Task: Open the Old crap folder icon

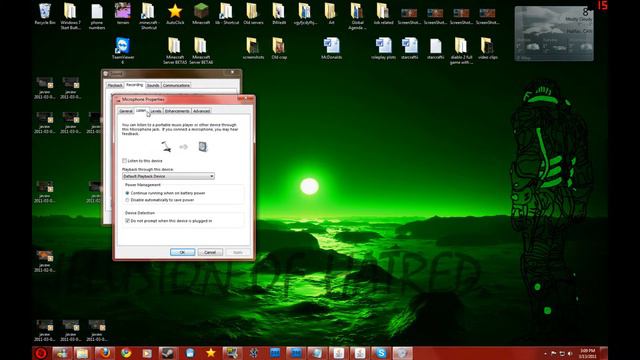Action: (x=279, y=48)
